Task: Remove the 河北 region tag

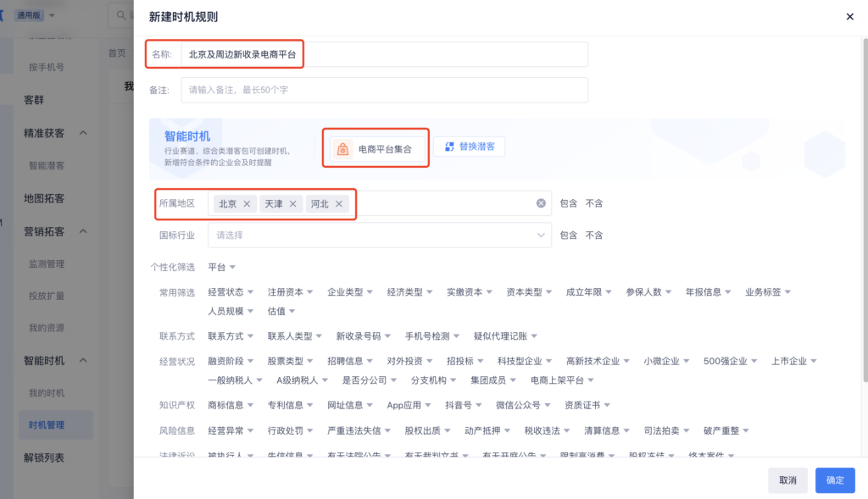Action: tap(339, 204)
